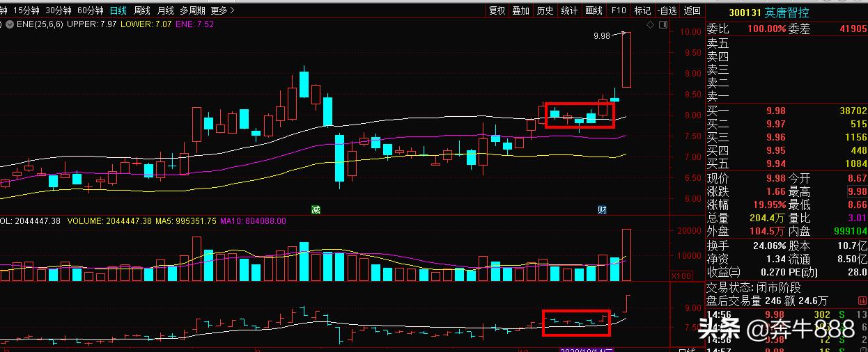Activate the 画线 drawing tool button

pos(594,10)
